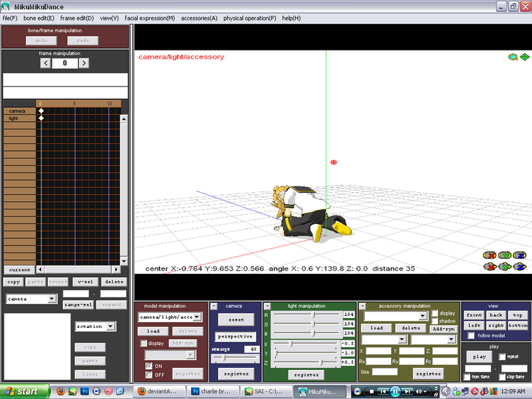Click the perspective button
532x399 pixels.
coord(235,336)
